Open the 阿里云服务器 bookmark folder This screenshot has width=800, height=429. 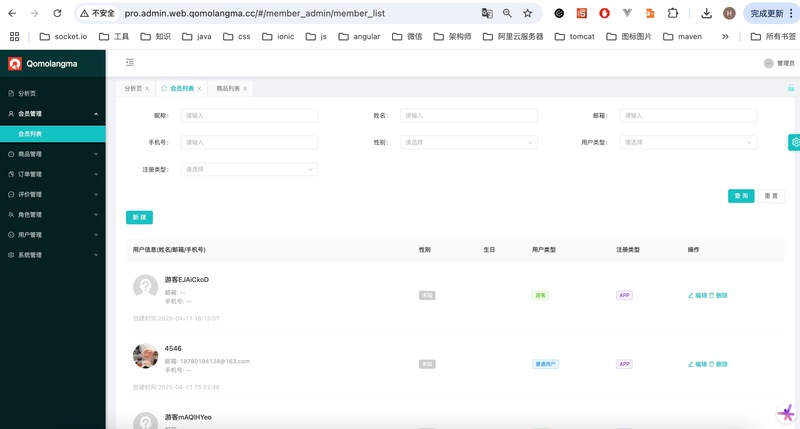tap(513, 36)
